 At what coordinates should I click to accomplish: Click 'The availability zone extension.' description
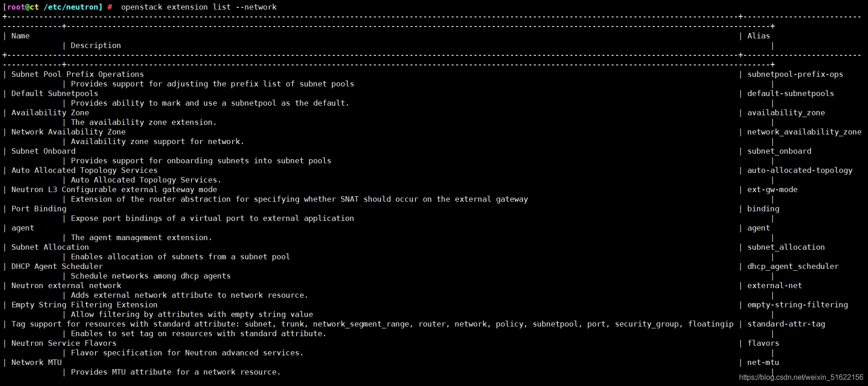point(144,123)
